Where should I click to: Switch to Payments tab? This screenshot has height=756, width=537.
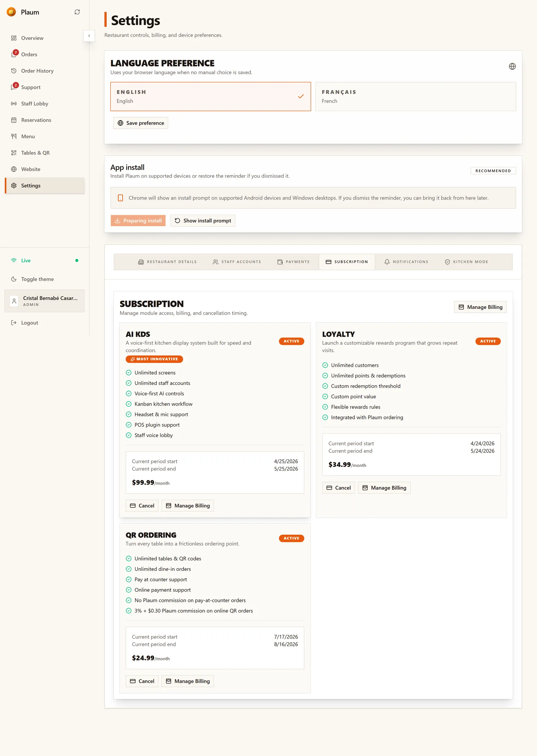(x=293, y=262)
